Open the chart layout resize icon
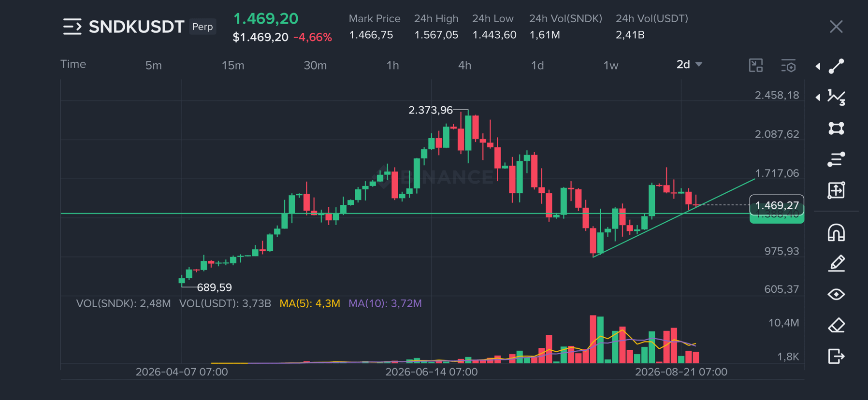Image resolution: width=868 pixels, height=400 pixels. coord(756,65)
